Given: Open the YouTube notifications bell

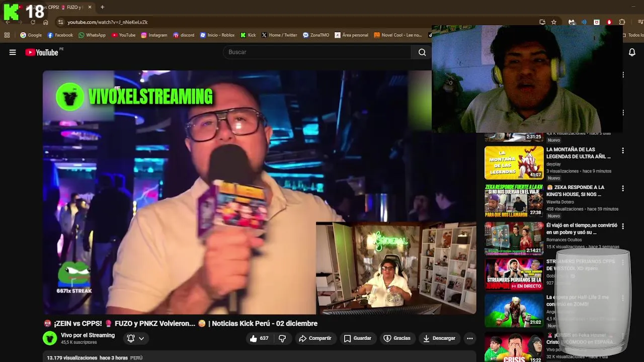Looking at the screenshot, I should tap(632, 52).
